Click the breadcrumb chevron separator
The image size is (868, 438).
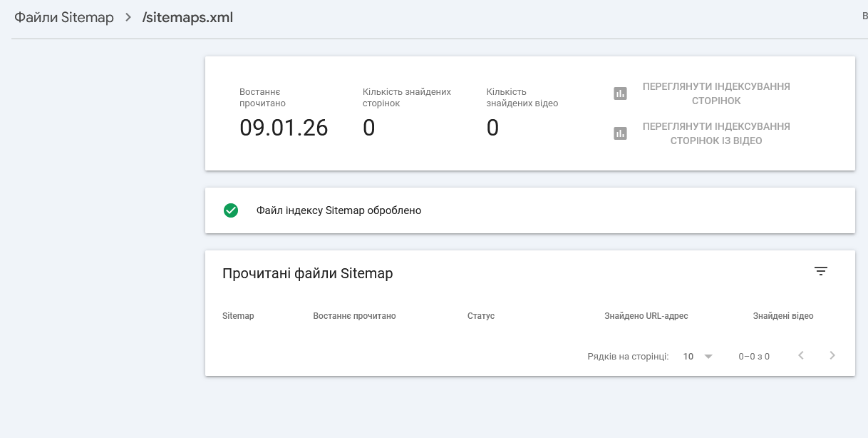click(128, 18)
